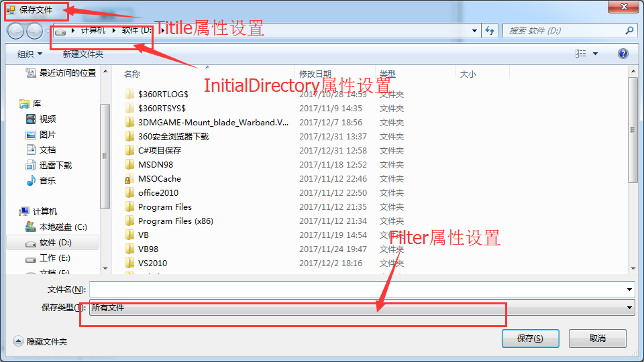644x362 pixels.
Task: Click the 取消 button
Action: point(598,338)
